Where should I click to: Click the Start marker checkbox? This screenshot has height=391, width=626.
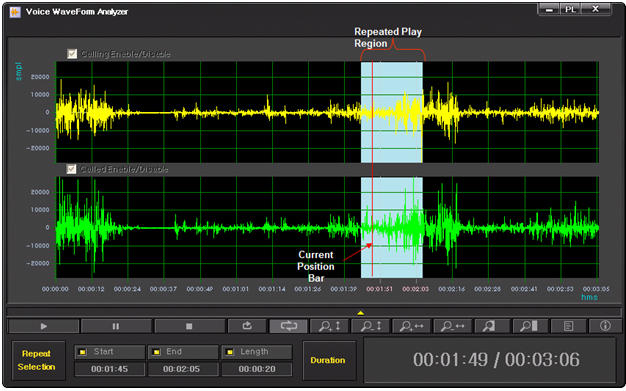tap(82, 352)
